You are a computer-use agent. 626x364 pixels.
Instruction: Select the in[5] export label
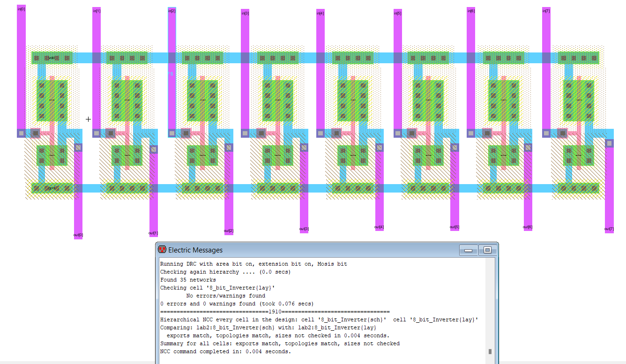pyautogui.click(x=397, y=13)
